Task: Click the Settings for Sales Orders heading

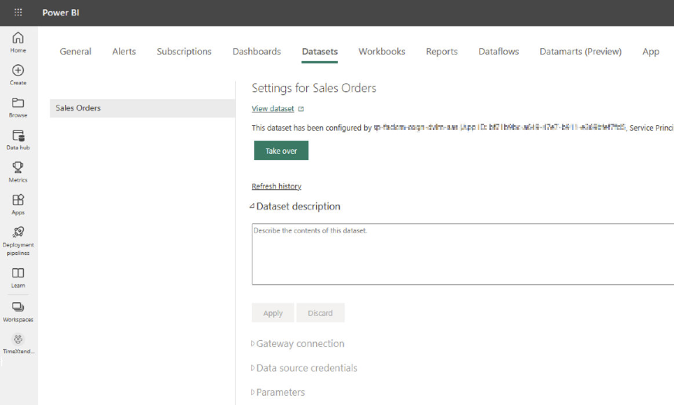Action: coord(314,88)
